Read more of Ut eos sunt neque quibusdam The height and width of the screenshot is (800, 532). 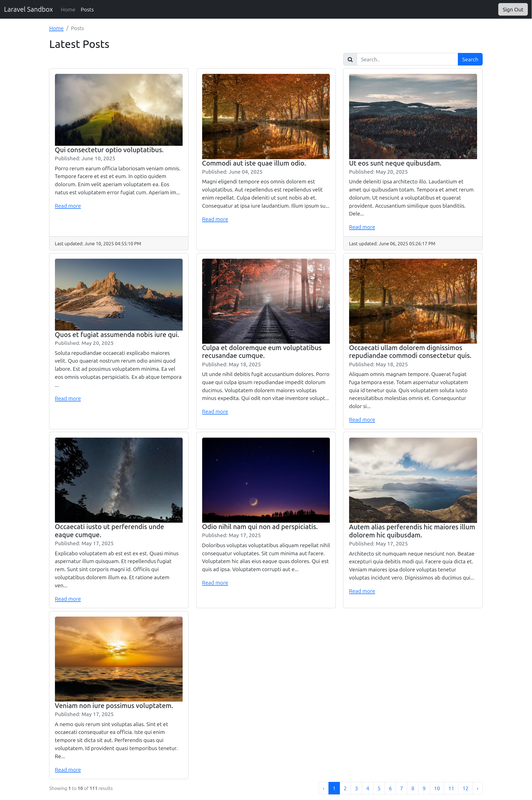(x=362, y=227)
